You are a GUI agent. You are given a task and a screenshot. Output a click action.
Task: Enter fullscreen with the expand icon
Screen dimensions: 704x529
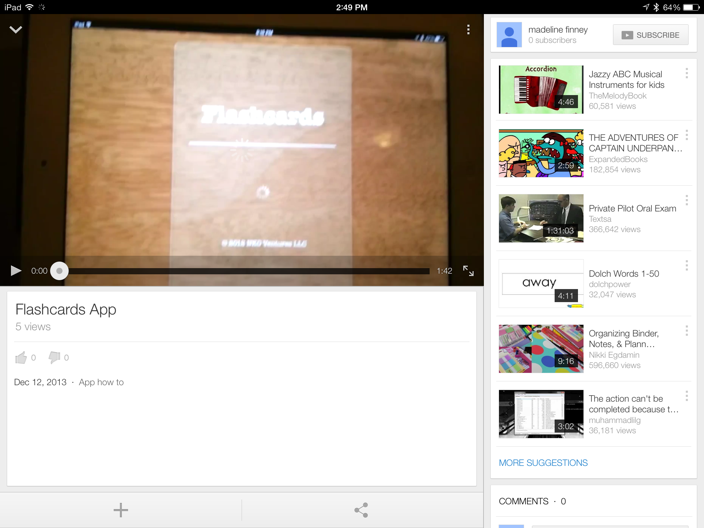pyautogui.click(x=468, y=270)
